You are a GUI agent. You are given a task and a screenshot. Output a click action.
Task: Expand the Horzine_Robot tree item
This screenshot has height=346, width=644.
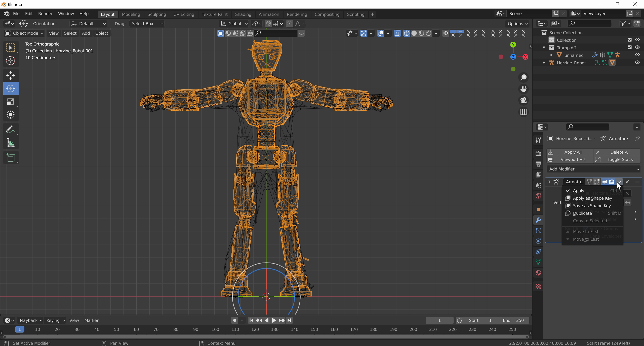[x=544, y=63]
